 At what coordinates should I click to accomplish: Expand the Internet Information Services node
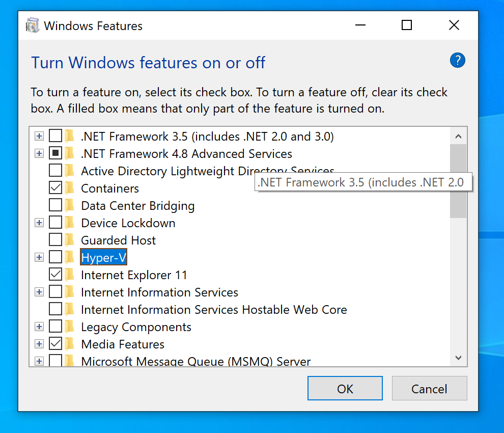point(39,292)
